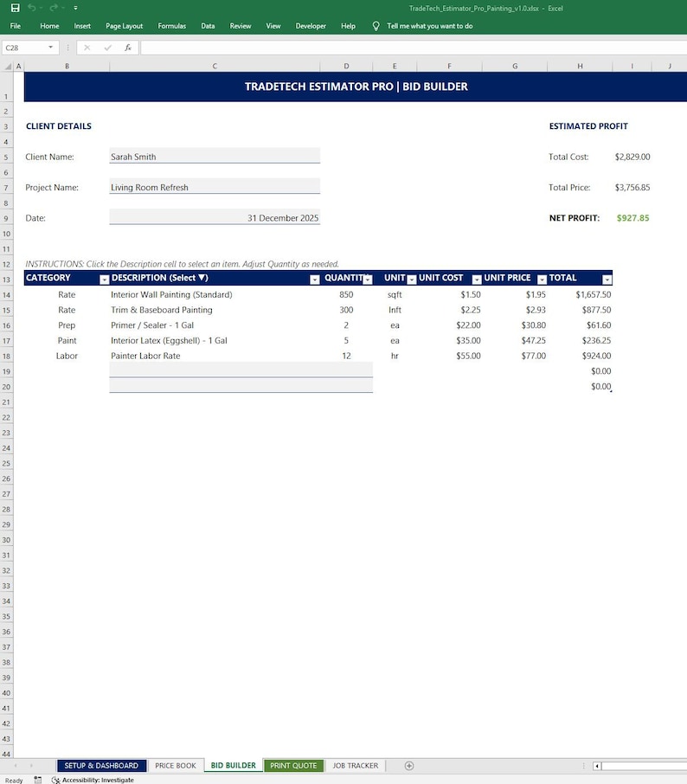
Task: Select total cell showing $1,657.50
Action: pyautogui.click(x=580, y=294)
